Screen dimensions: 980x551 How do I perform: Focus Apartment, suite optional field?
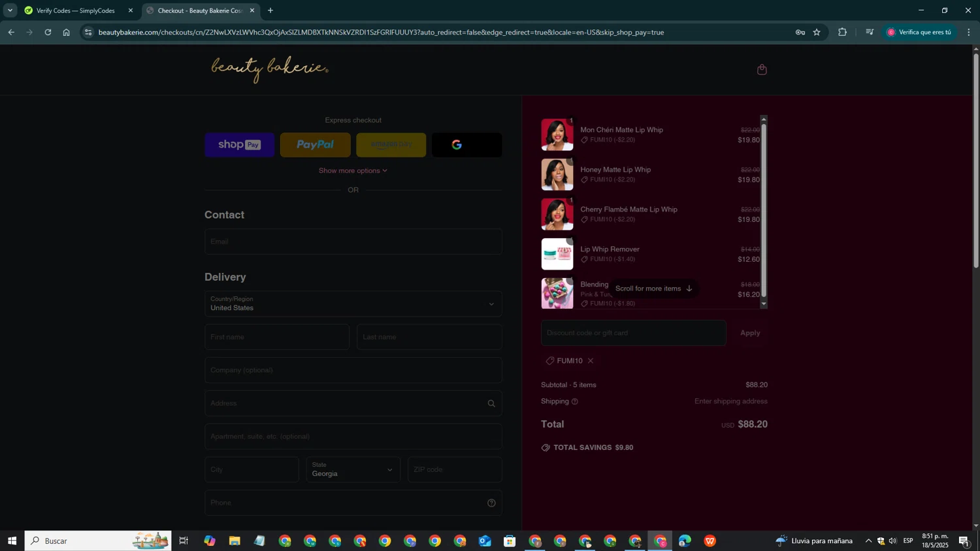353,437
